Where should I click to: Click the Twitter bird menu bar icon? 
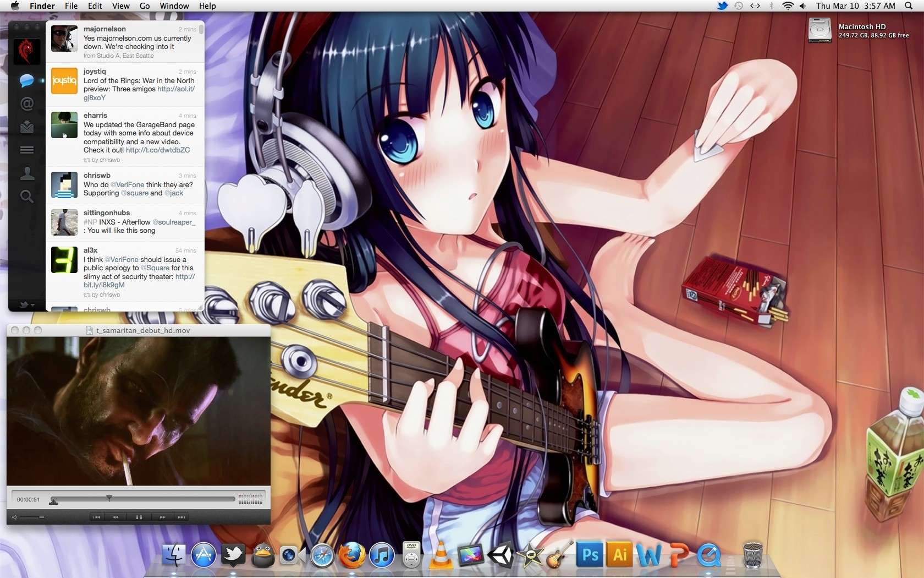click(722, 6)
